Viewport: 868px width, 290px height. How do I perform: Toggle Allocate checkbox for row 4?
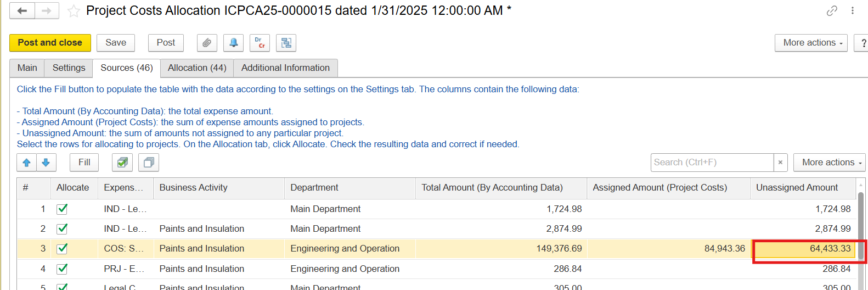tap(63, 269)
